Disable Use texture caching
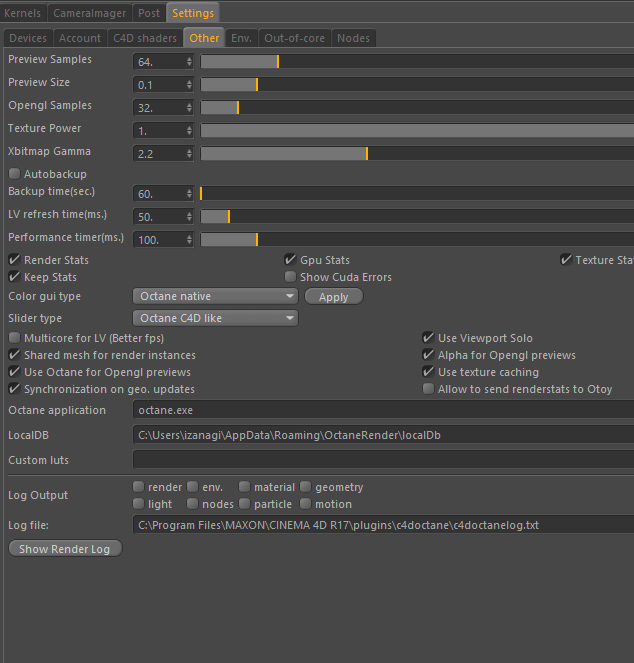This screenshot has width=634, height=663. [428, 371]
